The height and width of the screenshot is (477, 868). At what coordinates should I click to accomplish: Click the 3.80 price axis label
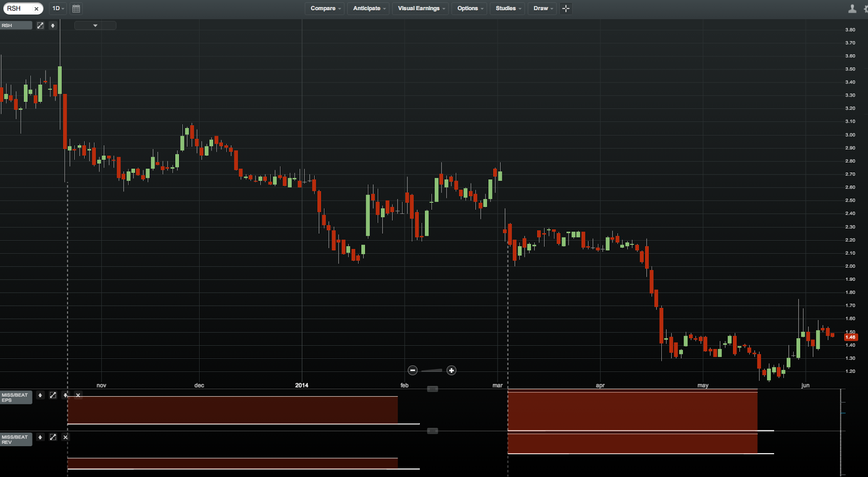(x=850, y=30)
